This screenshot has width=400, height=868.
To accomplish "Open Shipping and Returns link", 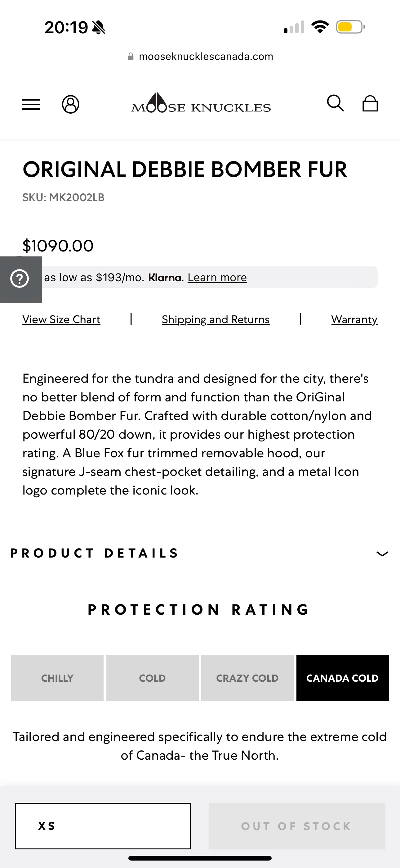I will (x=216, y=319).
